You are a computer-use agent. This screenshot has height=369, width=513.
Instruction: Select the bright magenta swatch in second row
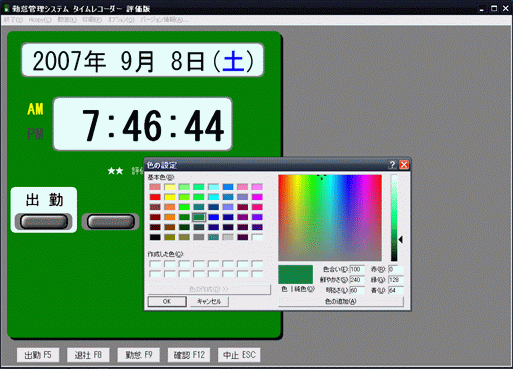(257, 197)
